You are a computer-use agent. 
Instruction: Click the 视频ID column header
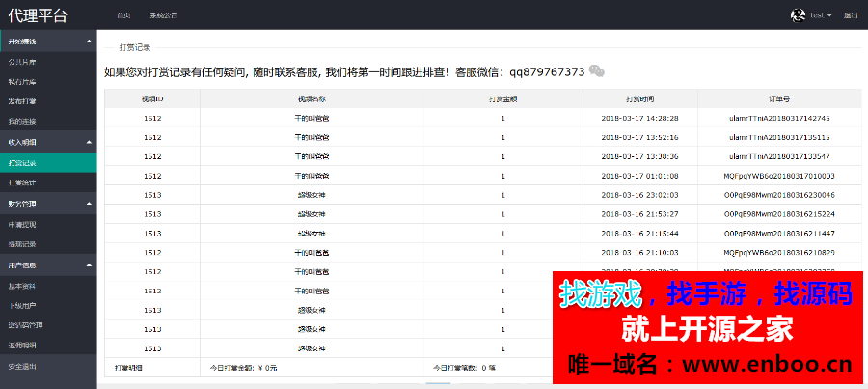(152, 99)
